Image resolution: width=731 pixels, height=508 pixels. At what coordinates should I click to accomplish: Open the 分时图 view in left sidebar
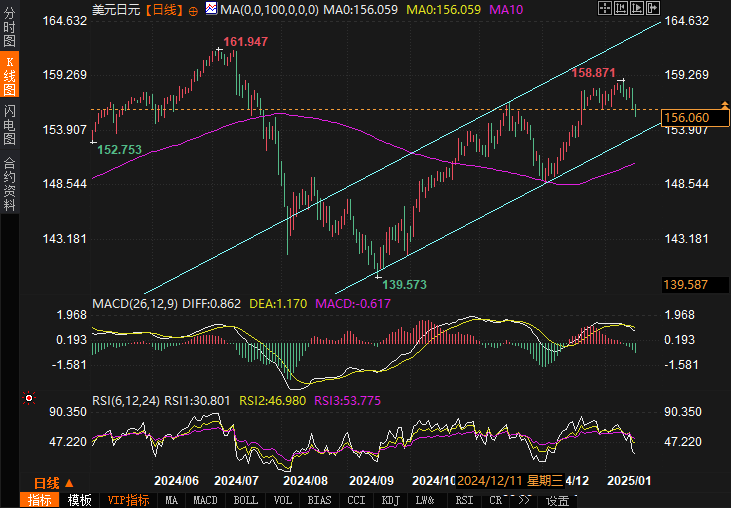click(9, 26)
